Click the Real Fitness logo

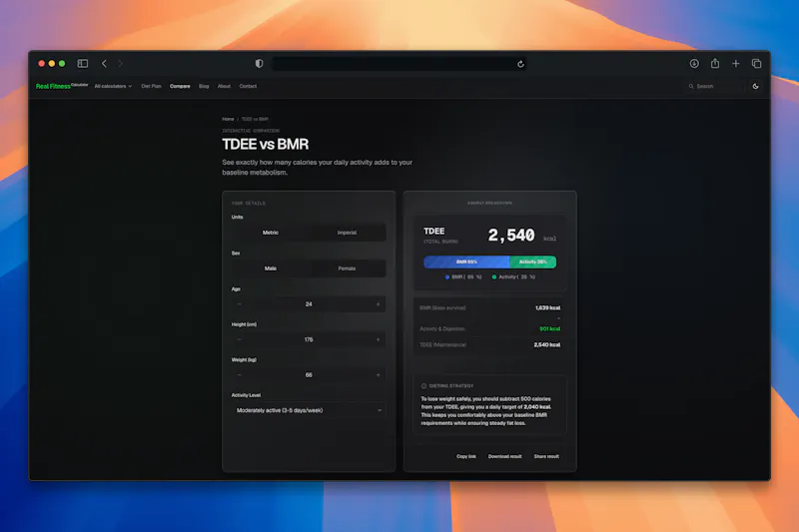point(62,86)
